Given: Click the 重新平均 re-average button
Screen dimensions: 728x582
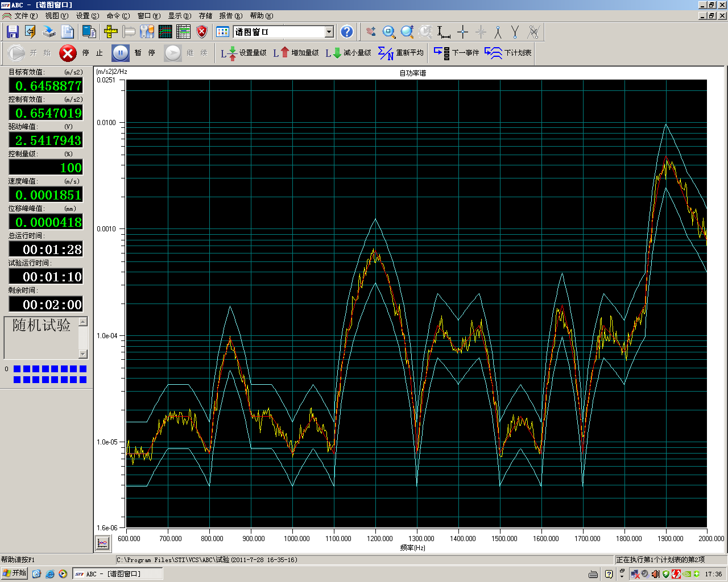Looking at the screenshot, I should (x=401, y=53).
